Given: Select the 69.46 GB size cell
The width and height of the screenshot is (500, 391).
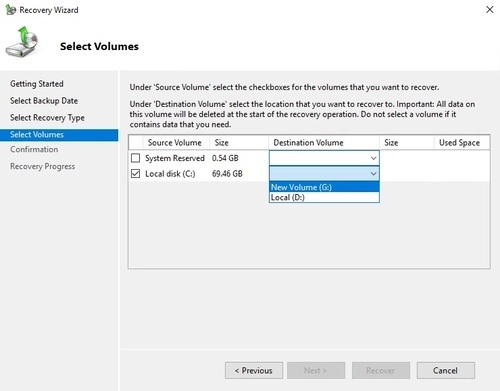Looking at the screenshot, I should pos(227,173).
